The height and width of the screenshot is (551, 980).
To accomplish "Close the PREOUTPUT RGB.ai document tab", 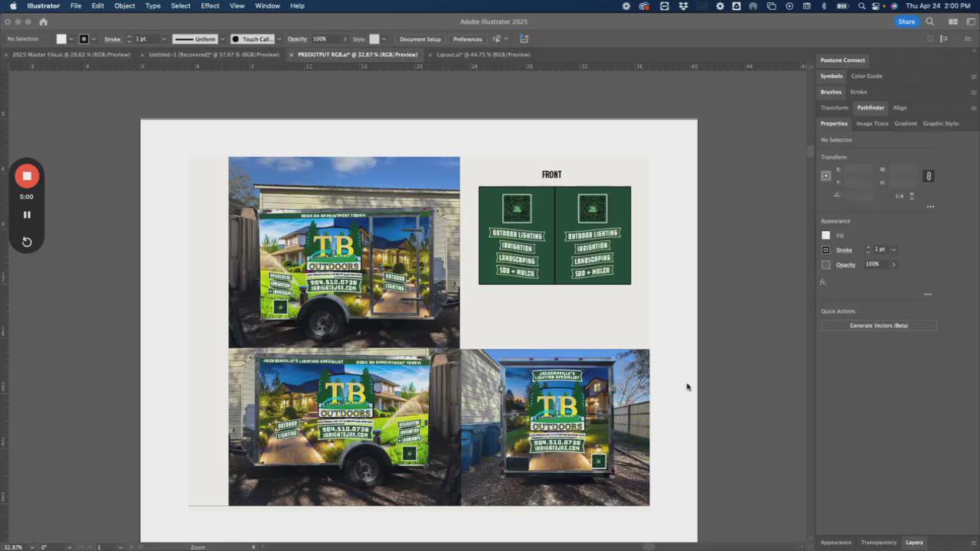I will coord(292,55).
